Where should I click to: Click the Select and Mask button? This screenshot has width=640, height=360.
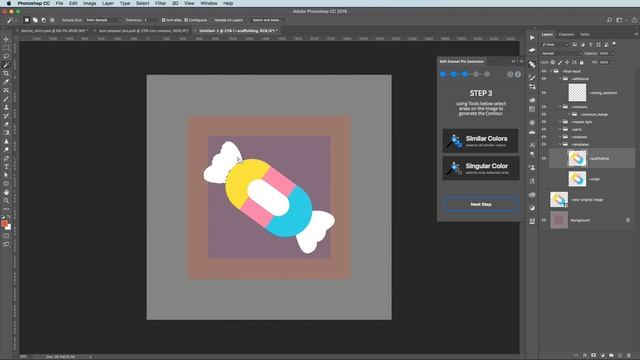[x=266, y=20]
